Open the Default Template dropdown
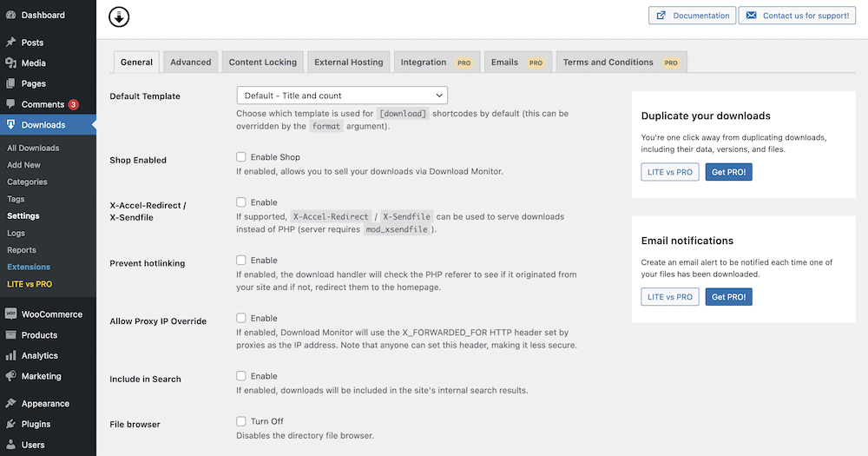The image size is (868, 456). pyautogui.click(x=342, y=96)
